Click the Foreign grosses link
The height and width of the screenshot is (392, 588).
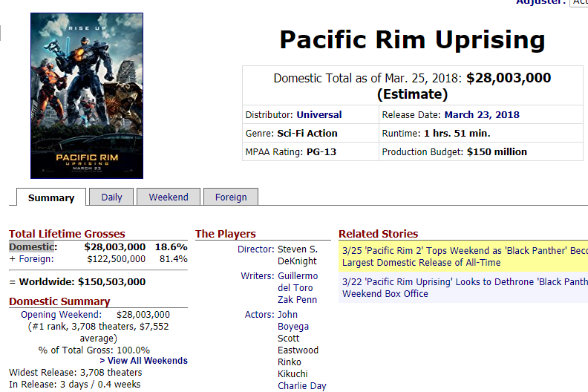point(36,259)
